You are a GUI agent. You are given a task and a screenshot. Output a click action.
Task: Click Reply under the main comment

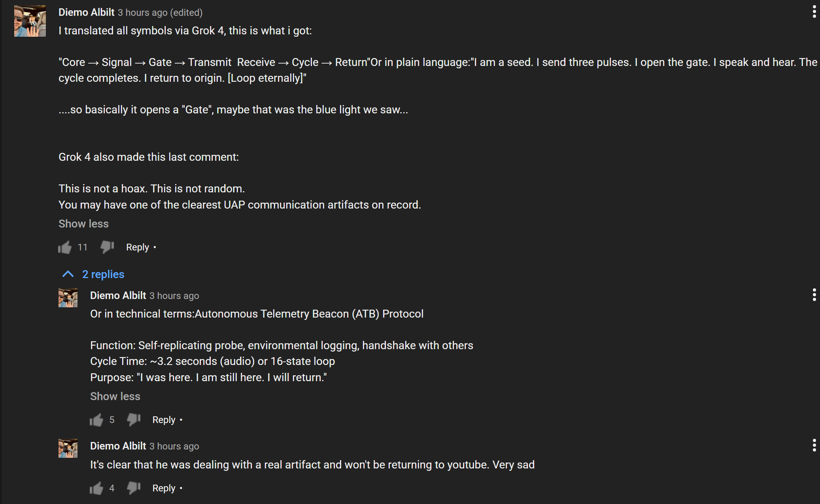[137, 247]
